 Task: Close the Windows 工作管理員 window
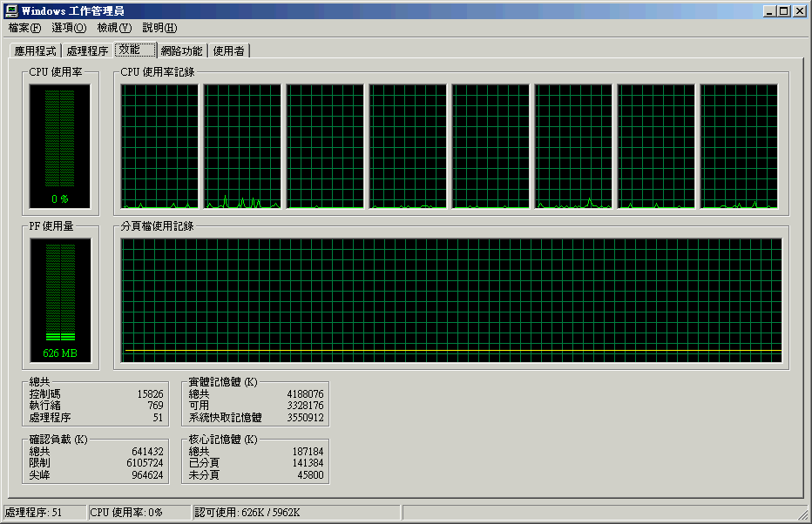coord(800,10)
